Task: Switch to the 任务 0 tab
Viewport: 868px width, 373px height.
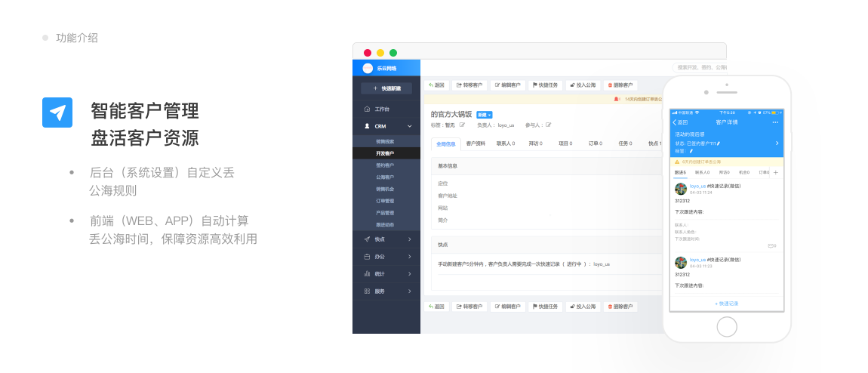Action: (x=626, y=143)
